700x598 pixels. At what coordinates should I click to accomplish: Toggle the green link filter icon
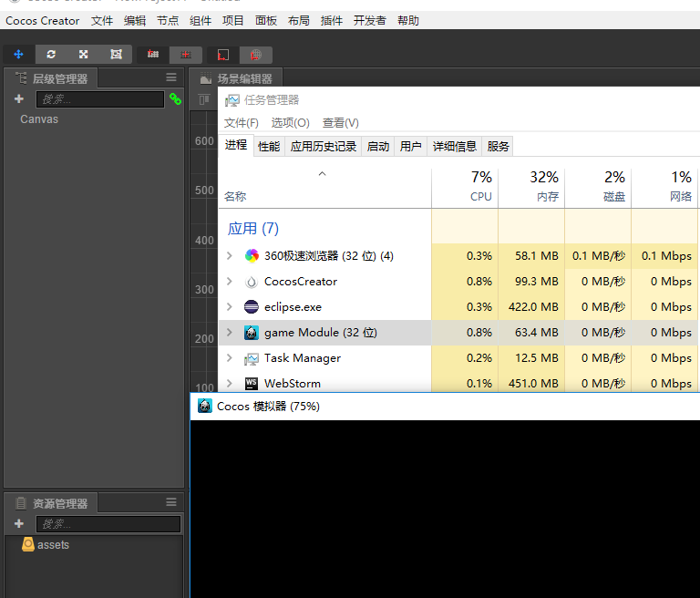click(x=175, y=98)
